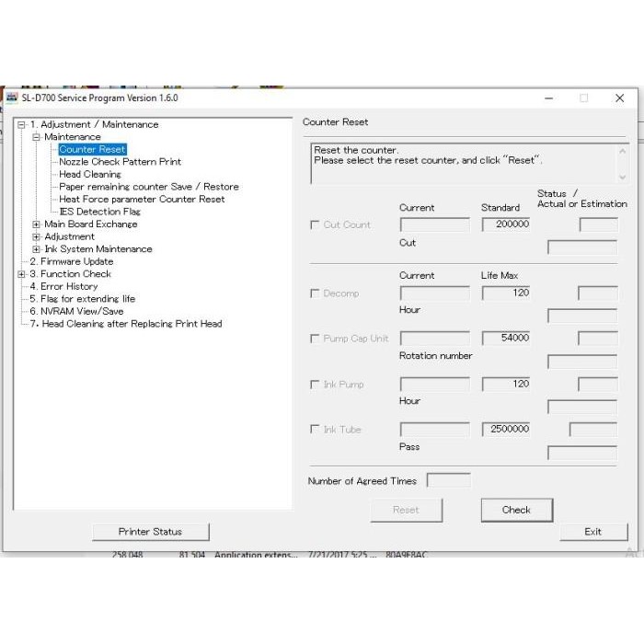Select '1. Adjustment / Maintenance' label
The height and width of the screenshot is (644, 644).
click(x=94, y=124)
